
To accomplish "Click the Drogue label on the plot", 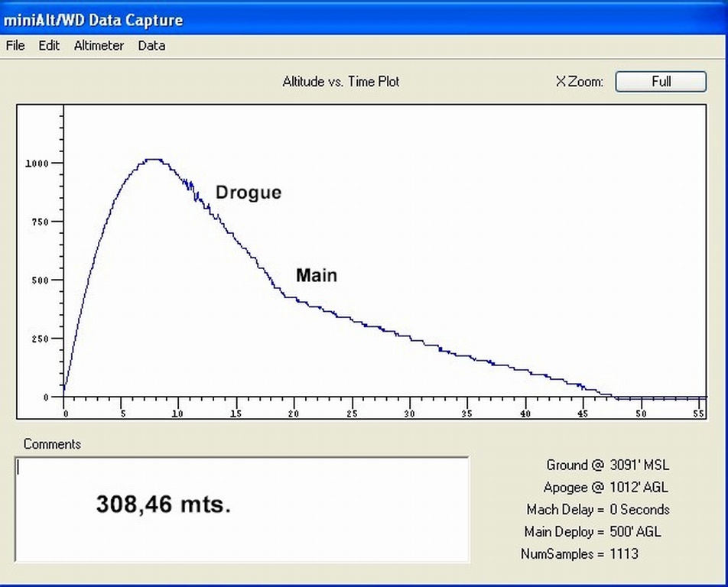I will [249, 193].
